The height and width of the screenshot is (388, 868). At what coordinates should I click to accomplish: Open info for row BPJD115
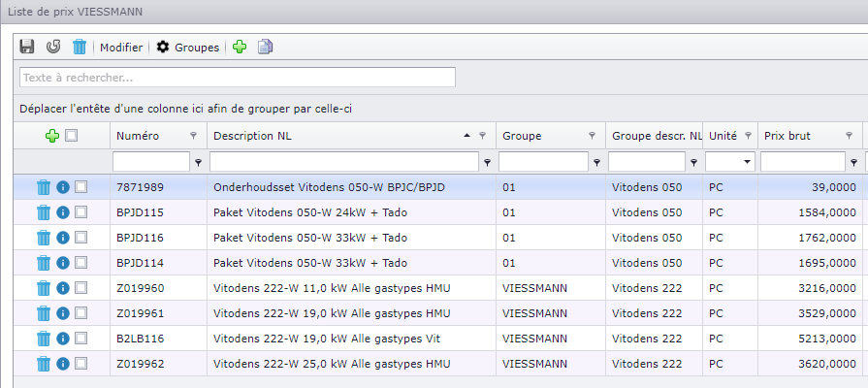click(63, 212)
